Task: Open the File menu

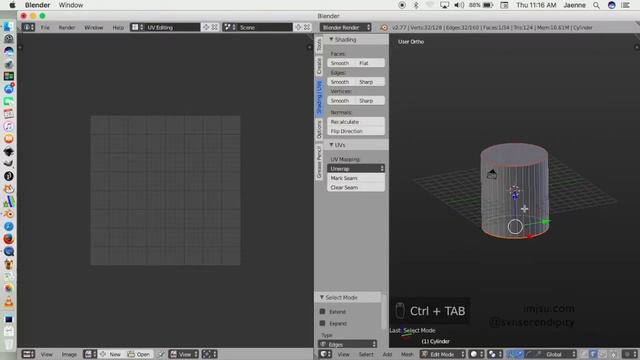Action: pyautogui.click(x=45, y=27)
